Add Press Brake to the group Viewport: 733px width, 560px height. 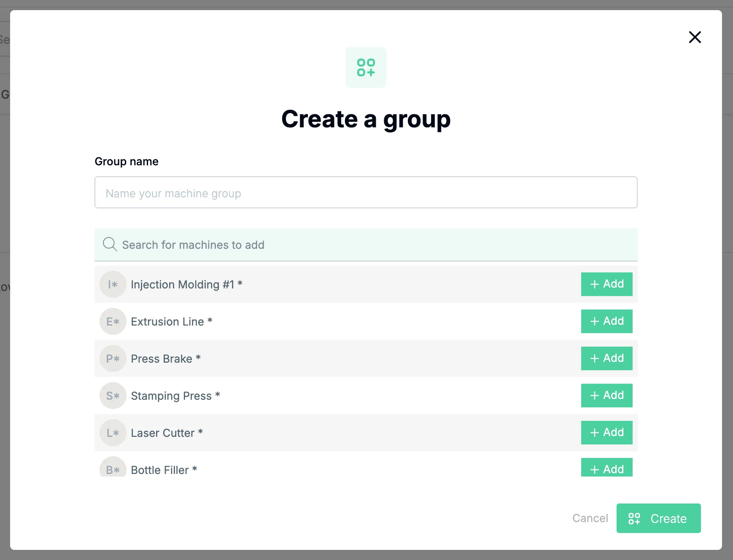pyautogui.click(x=606, y=358)
